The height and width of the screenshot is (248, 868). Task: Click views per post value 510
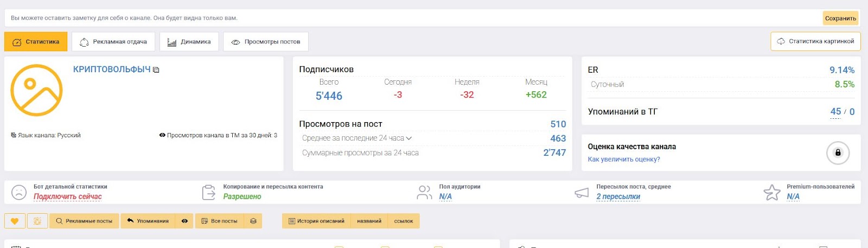click(558, 124)
